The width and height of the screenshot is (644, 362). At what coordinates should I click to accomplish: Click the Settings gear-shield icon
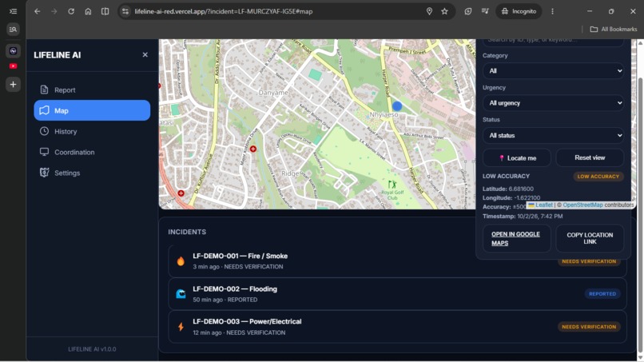coord(45,173)
